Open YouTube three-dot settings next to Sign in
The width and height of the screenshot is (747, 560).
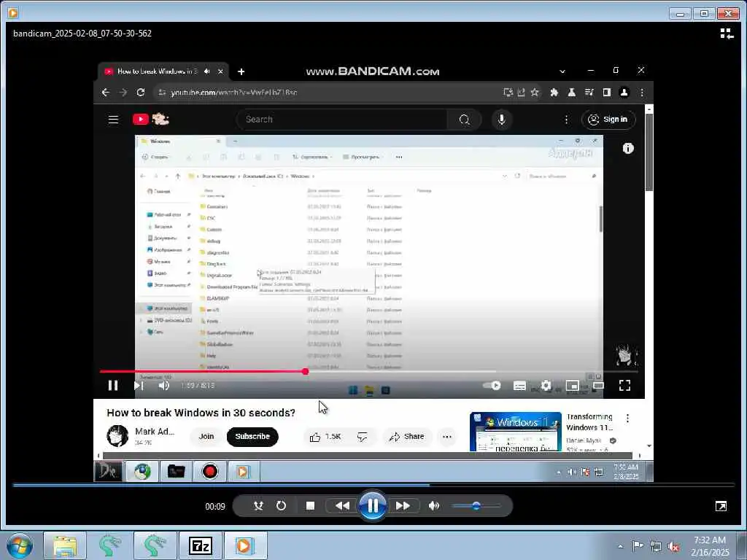(x=566, y=120)
